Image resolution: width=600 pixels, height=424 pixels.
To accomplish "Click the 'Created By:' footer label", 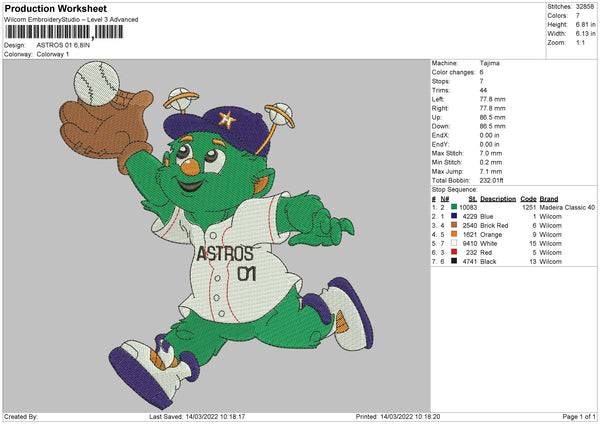I will click(x=21, y=417).
